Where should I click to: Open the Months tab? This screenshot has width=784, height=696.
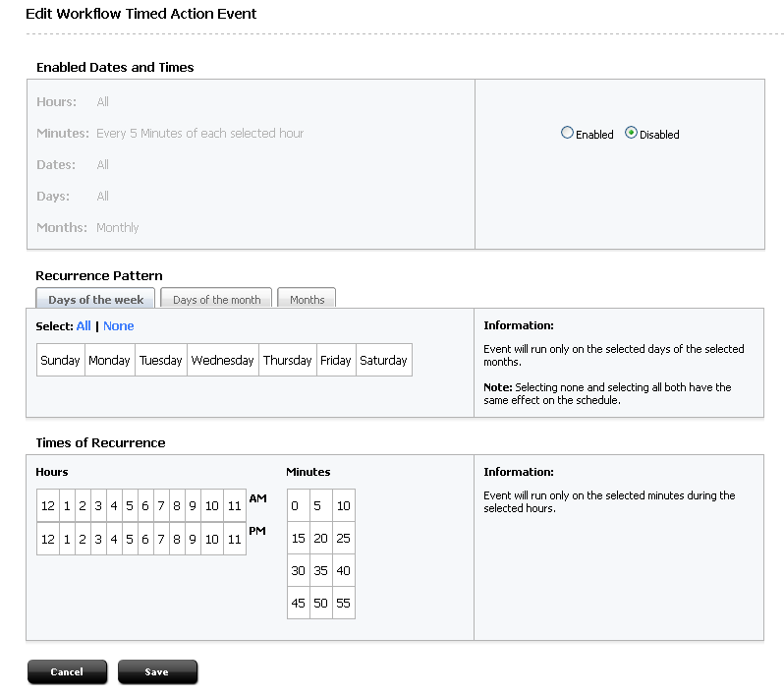307,299
